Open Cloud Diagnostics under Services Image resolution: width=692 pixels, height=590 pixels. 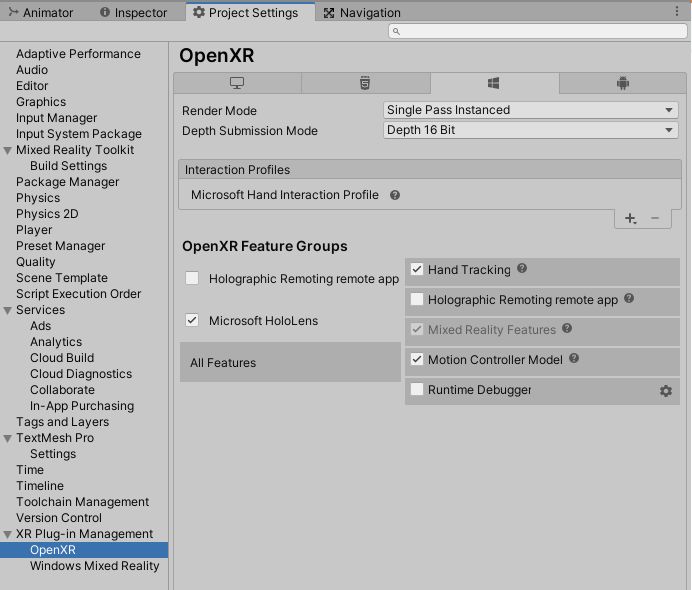[x=81, y=374]
